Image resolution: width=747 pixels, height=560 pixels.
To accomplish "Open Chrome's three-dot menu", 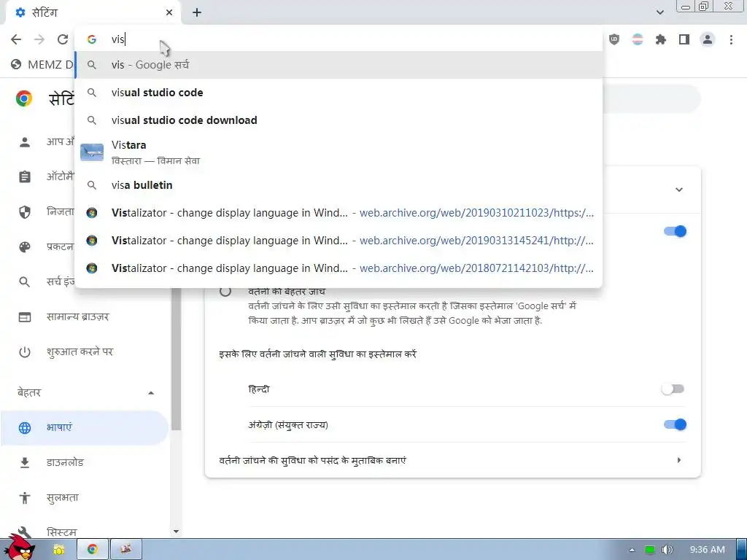I will coord(731,39).
